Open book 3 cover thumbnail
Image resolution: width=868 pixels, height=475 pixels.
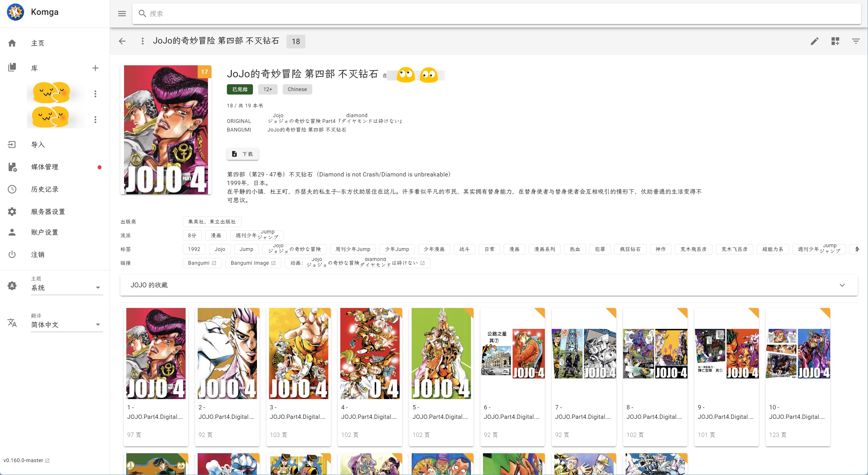298,354
